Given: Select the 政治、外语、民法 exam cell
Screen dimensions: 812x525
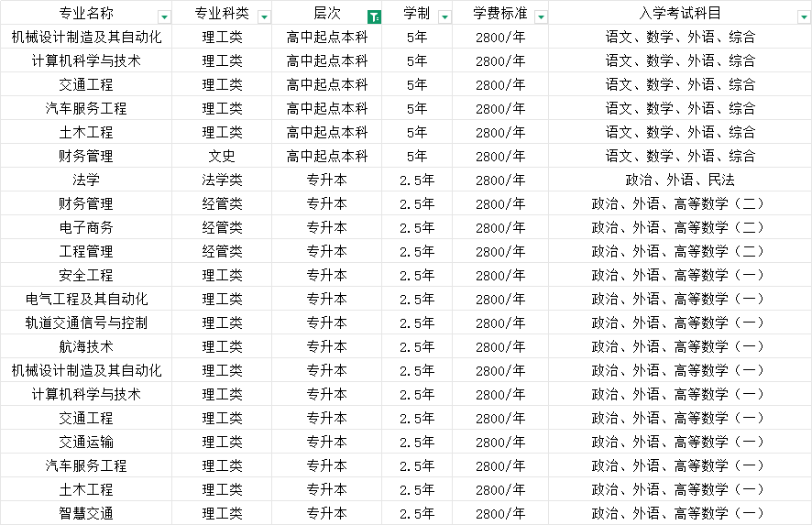Looking at the screenshot, I should [680, 180].
